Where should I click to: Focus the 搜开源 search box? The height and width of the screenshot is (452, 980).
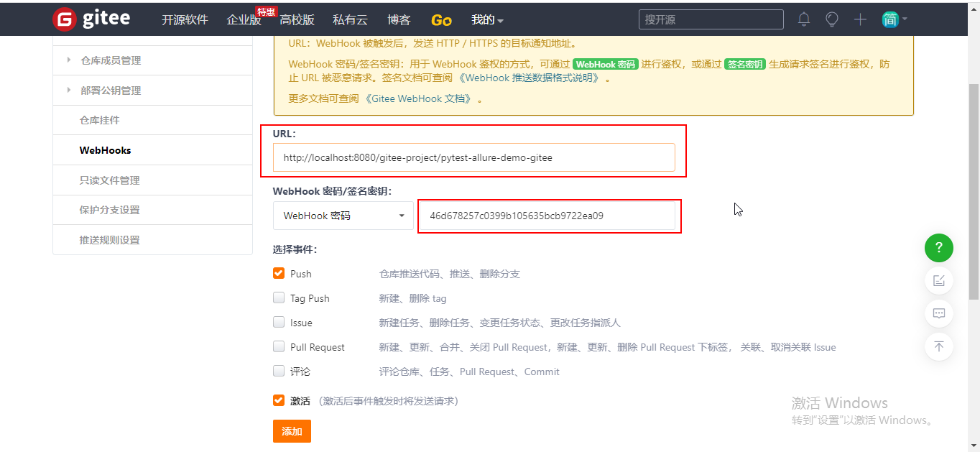tap(710, 19)
